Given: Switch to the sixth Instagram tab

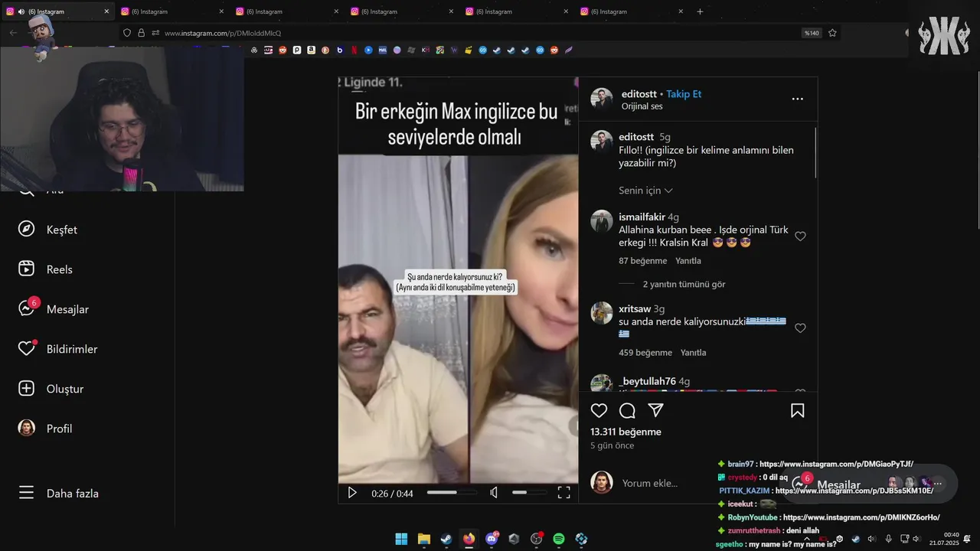Looking at the screenshot, I should coord(632,11).
